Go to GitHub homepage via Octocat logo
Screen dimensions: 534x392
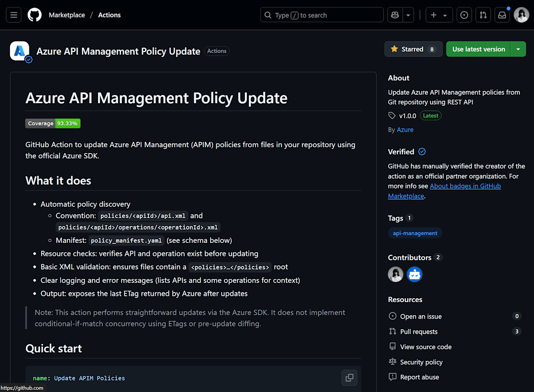click(35, 15)
